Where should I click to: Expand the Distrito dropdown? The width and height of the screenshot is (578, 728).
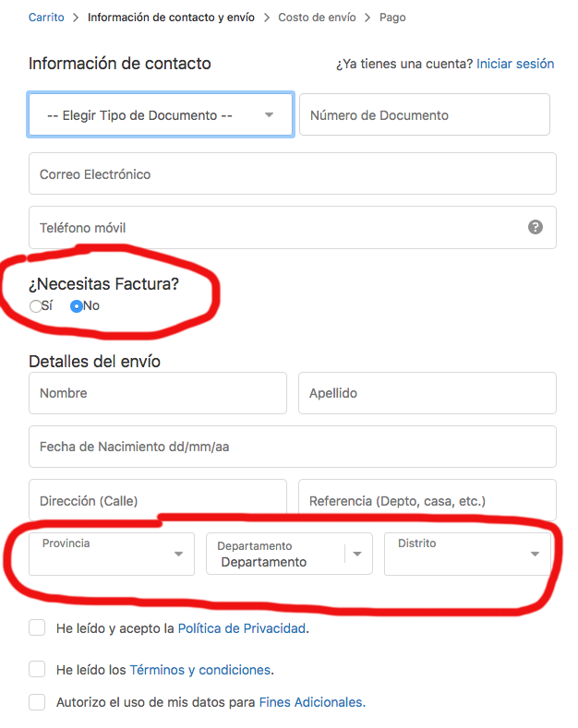(467, 554)
